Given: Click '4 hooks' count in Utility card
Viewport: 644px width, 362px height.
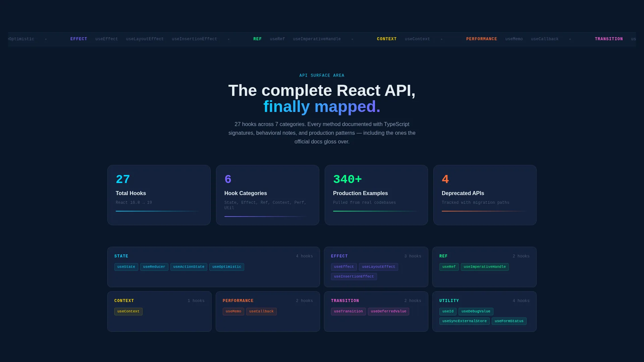Looking at the screenshot, I should click(521, 301).
